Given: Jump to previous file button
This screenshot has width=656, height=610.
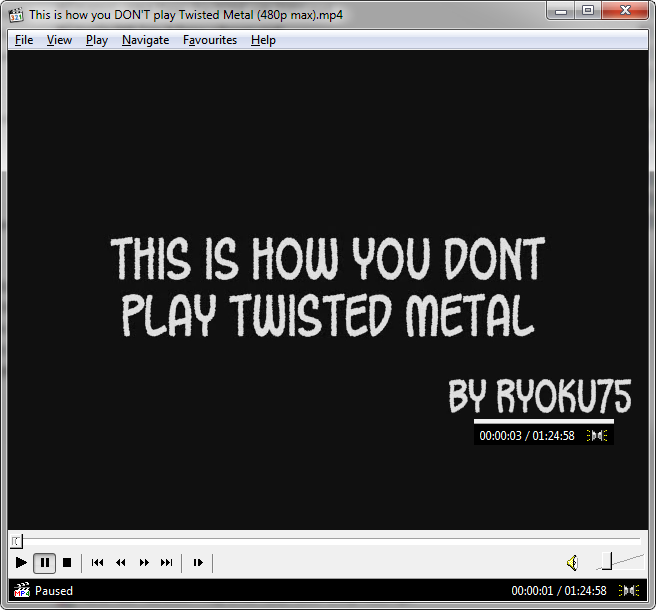Looking at the screenshot, I should [x=97, y=563].
